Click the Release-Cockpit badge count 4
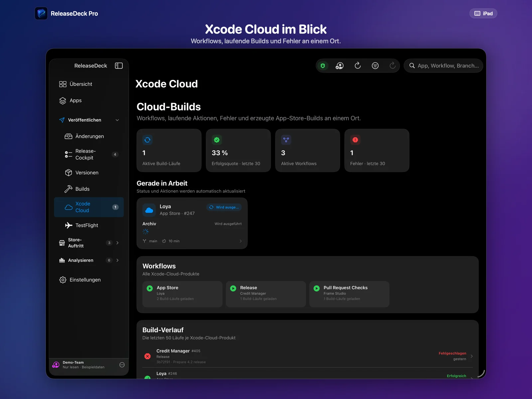The width and height of the screenshot is (532, 399). click(115, 154)
